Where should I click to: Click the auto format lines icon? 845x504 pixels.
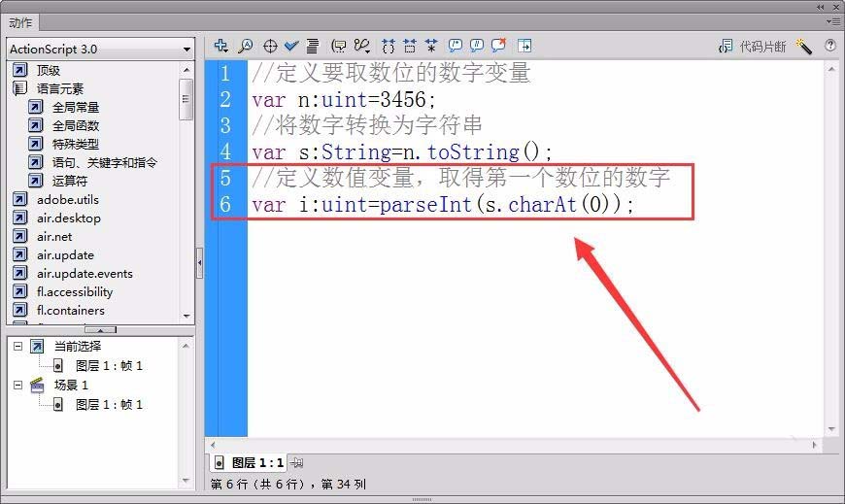tap(313, 46)
